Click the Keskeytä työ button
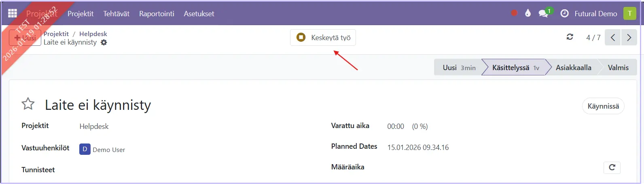The width and height of the screenshot is (644, 184). [323, 38]
